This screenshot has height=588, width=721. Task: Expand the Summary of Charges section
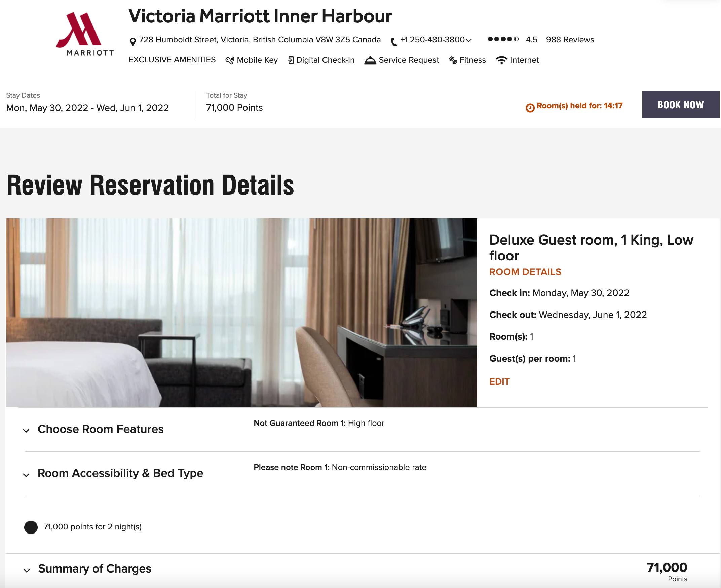coord(26,571)
